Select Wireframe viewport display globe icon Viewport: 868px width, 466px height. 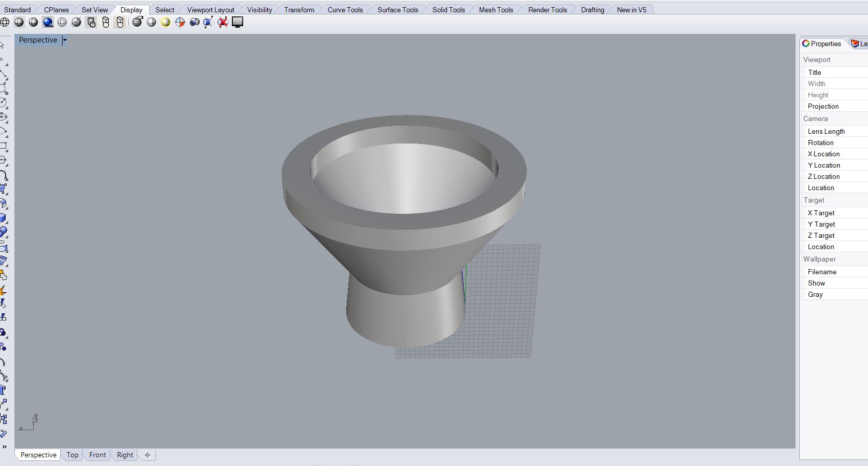tap(5, 22)
